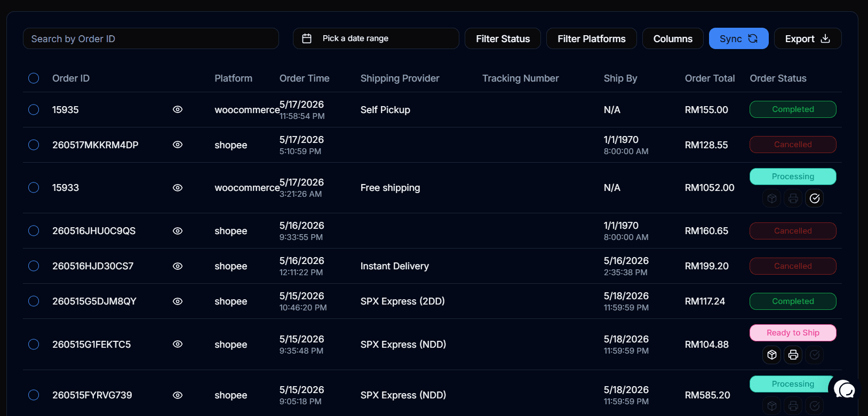Screen dimensions: 868x416
Task: Click order total RM1052.00
Action: pyautogui.click(x=710, y=188)
